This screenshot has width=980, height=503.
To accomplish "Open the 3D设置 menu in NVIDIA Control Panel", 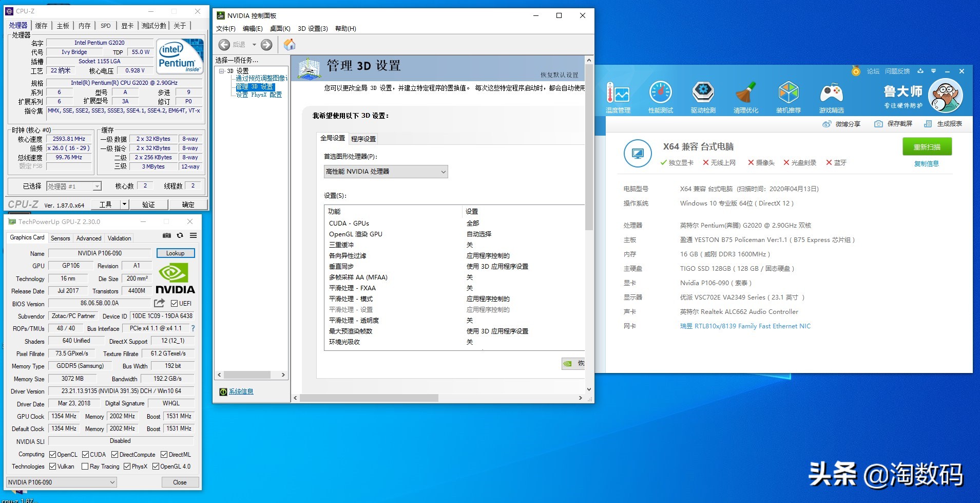I will [x=312, y=29].
